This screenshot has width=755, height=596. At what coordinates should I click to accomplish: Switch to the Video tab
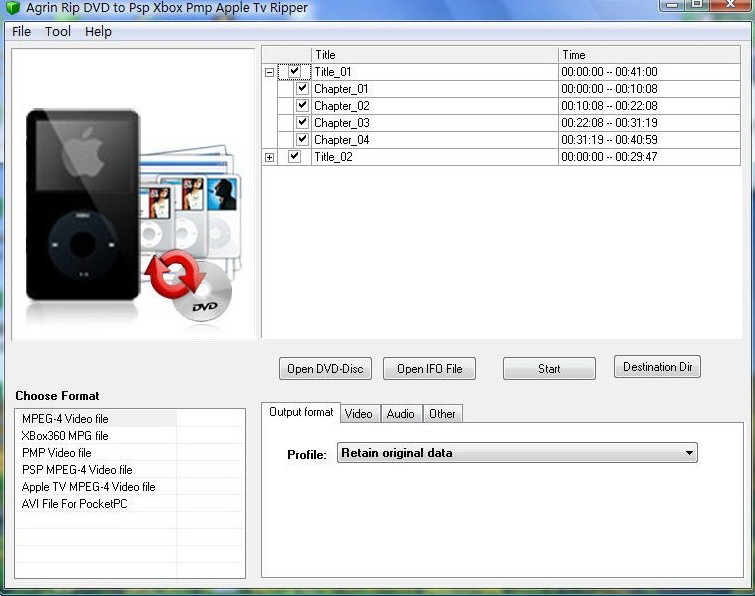coord(359,414)
